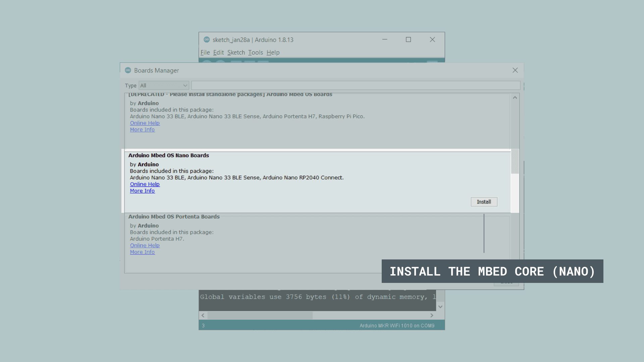The image size is (644, 362).
Task: Open Online Help for Mbed OS Nano Boards
Action: pyautogui.click(x=145, y=184)
